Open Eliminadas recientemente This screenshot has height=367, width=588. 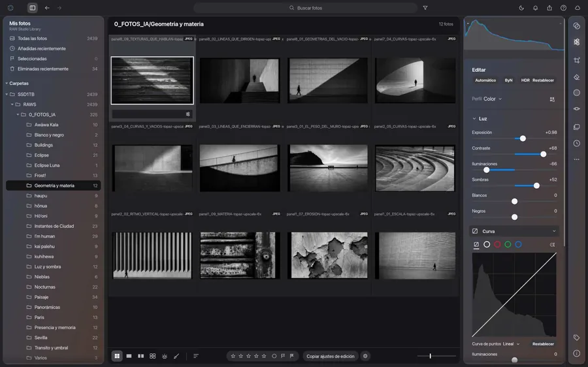[54, 69]
